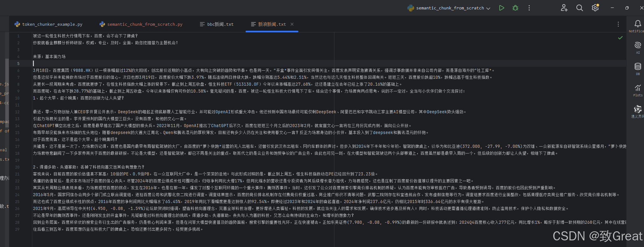
Task: Open the editor tabs options three-dot menu
Action: (x=618, y=24)
